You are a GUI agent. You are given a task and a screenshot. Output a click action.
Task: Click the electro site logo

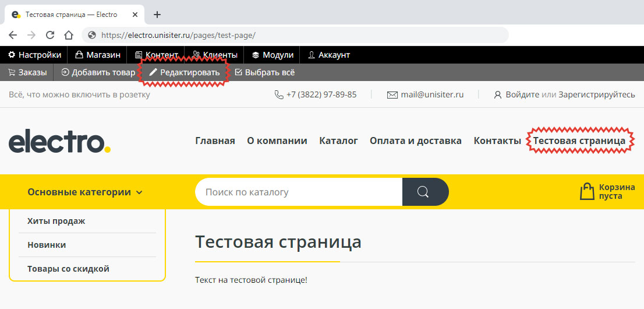point(59,142)
